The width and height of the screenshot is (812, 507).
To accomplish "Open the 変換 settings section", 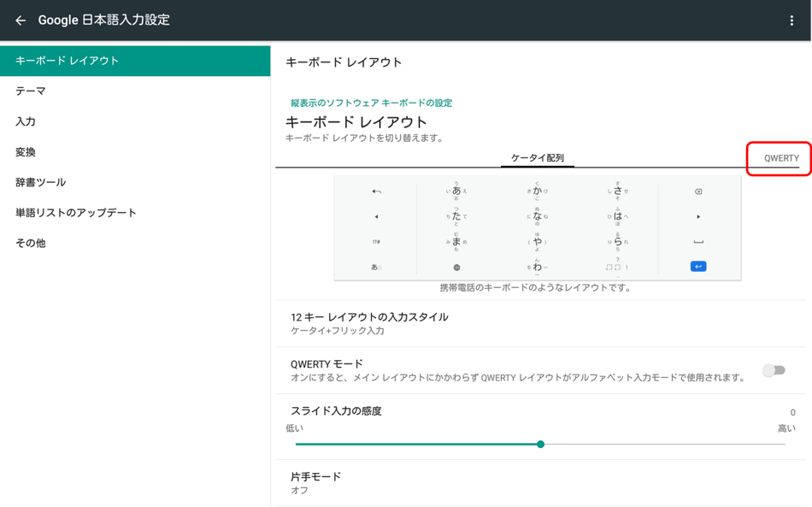I will (135, 151).
